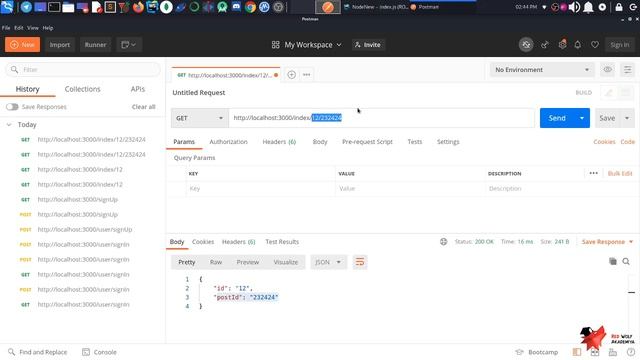Switch response view to Preview
The width and height of the screenshot is (640, 360).
coord(248,262)
